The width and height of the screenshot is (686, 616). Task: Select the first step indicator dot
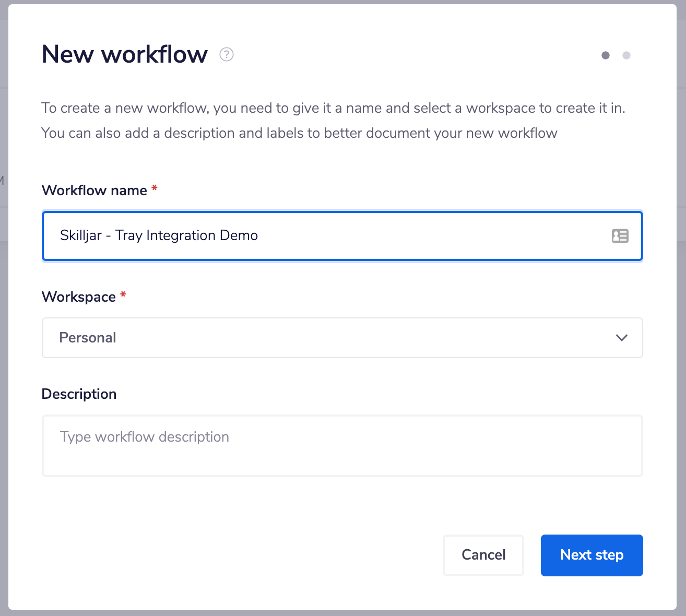(606, 55)
